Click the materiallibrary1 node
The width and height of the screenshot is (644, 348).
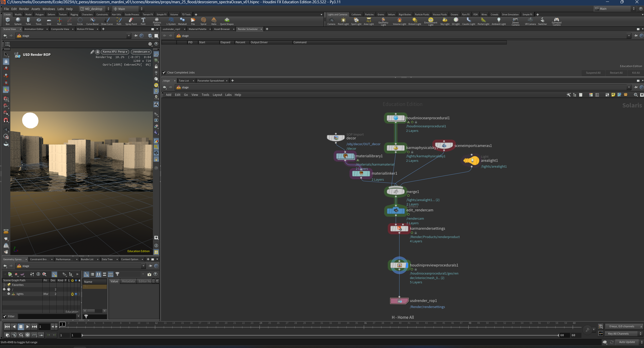coord(345,156)
